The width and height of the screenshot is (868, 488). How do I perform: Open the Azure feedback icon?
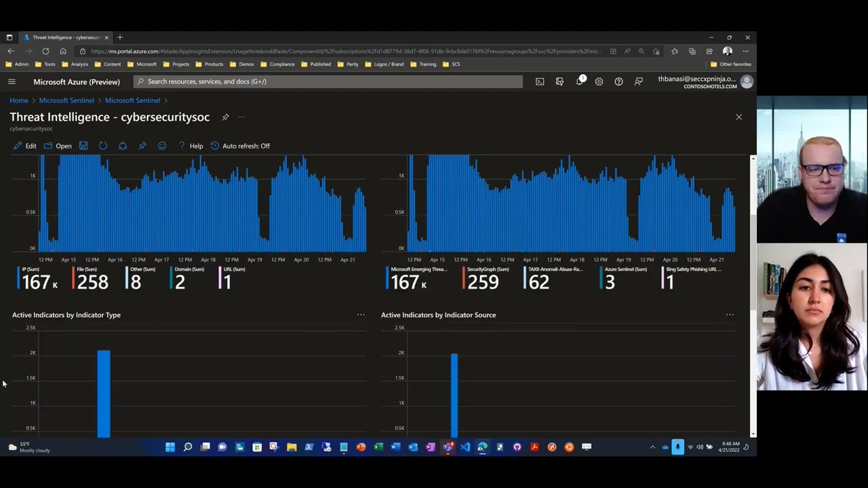(x=638, y=81)
